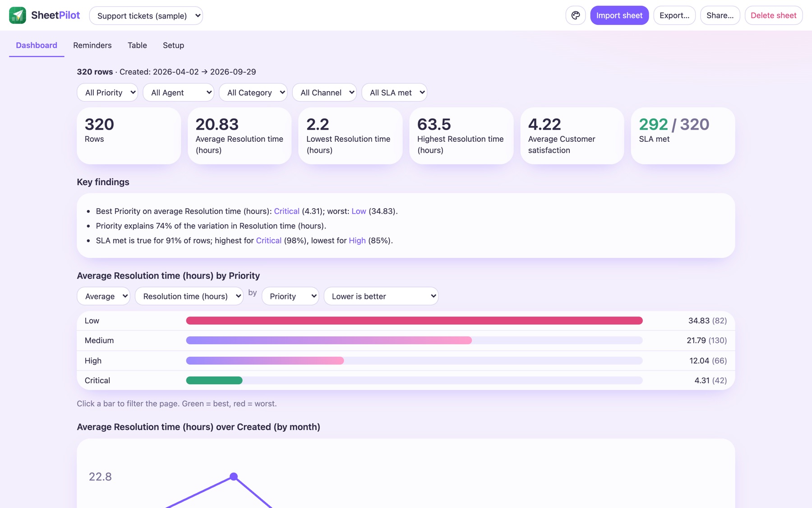This screenshot has height=508, width=812.
Task: Click the Critical link in SLA finding
Action: (268, 241)
